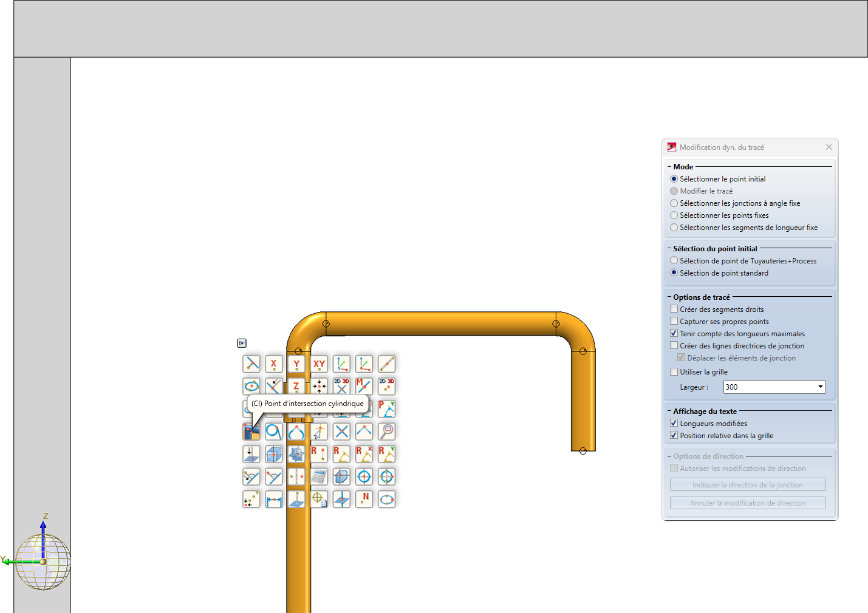
Task: Enable 'Utiliser la grille' checkbox
Action: 674,371
